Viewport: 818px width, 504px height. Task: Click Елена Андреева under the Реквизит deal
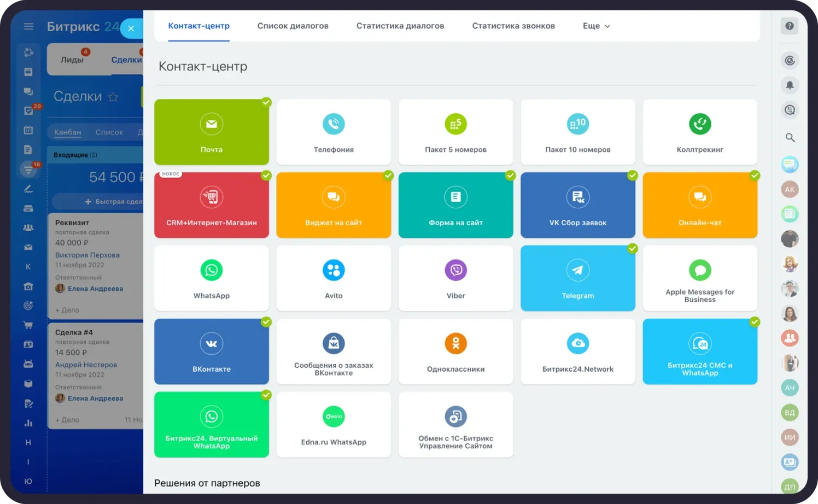(95, 289)
